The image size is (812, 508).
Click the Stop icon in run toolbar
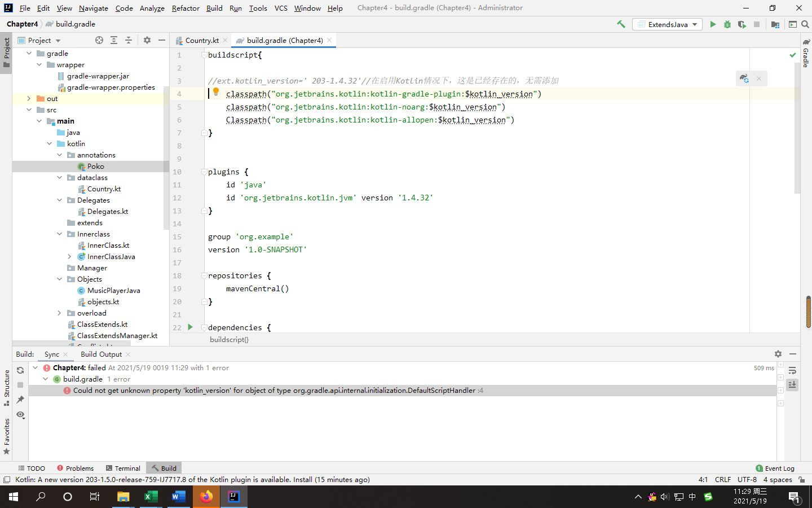(757, 24)
